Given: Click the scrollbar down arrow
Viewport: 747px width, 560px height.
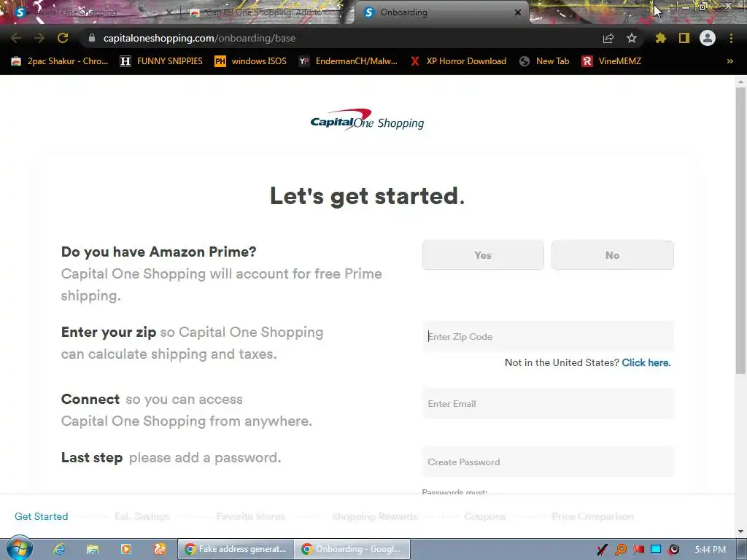Looking at the screenshot, I should click(x=741, y=532).
